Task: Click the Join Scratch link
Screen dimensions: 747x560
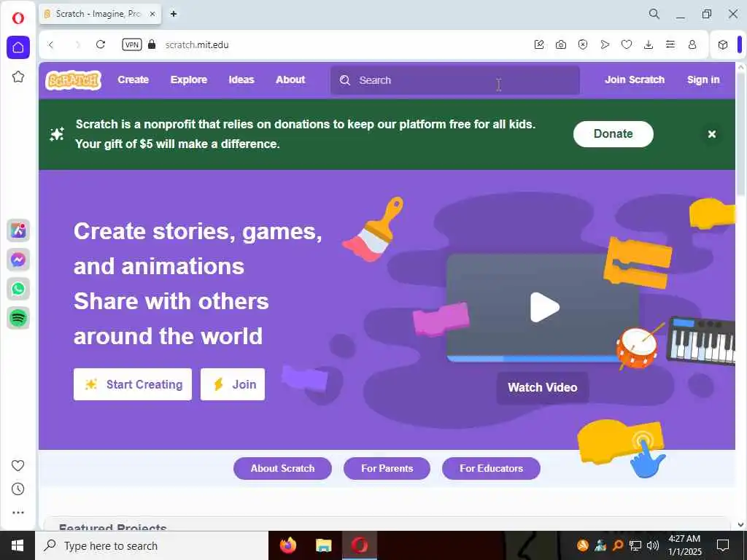Action: pos(635,80)
